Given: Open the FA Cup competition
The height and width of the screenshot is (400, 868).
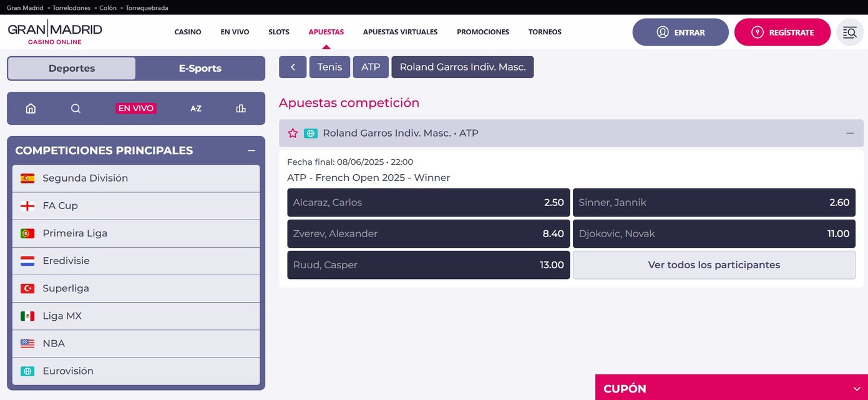Looking at the screenshot, I should pos(136,206).
